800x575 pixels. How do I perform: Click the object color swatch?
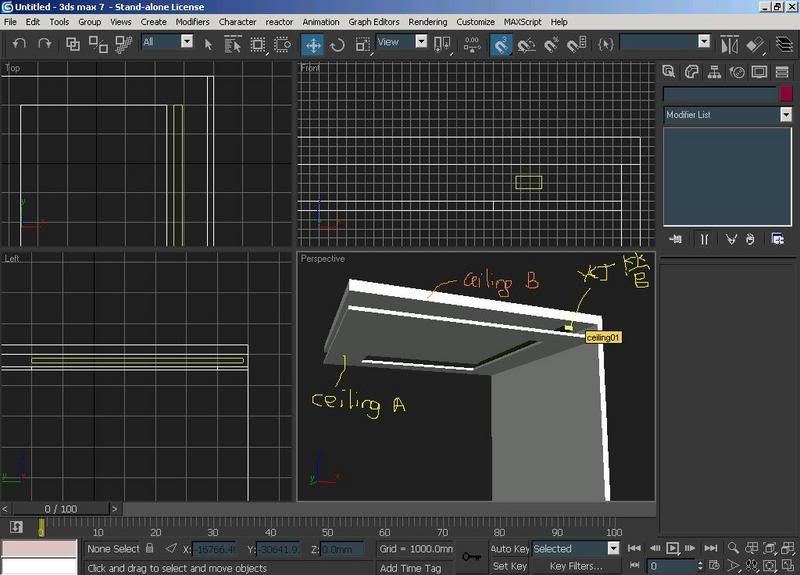pyautogui.click(x=785, y=93)
